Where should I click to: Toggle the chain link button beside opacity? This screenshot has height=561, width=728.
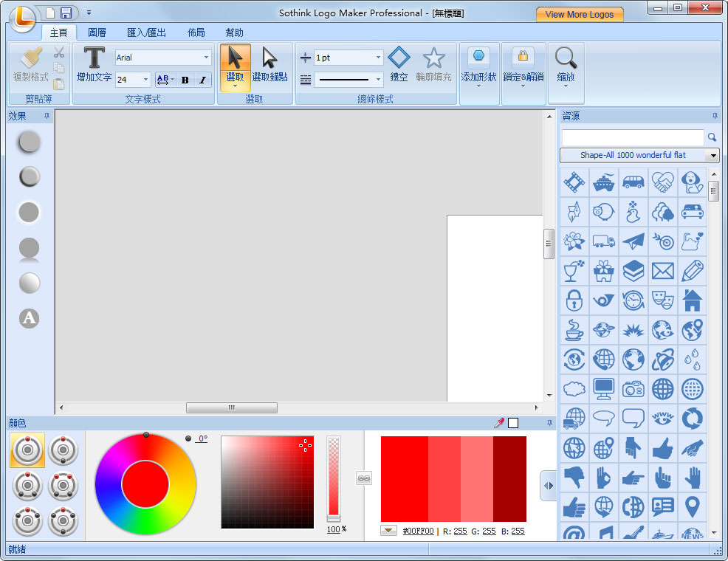[363, 478]
